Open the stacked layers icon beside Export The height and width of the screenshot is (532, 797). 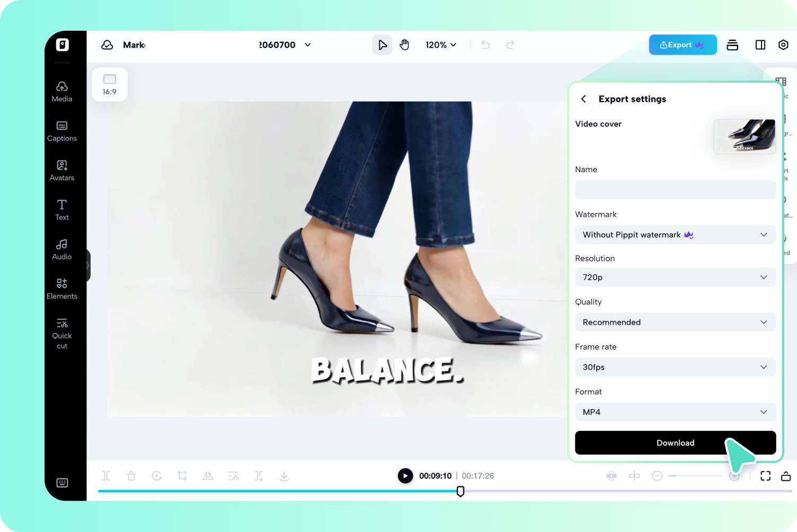coord(732,45)
